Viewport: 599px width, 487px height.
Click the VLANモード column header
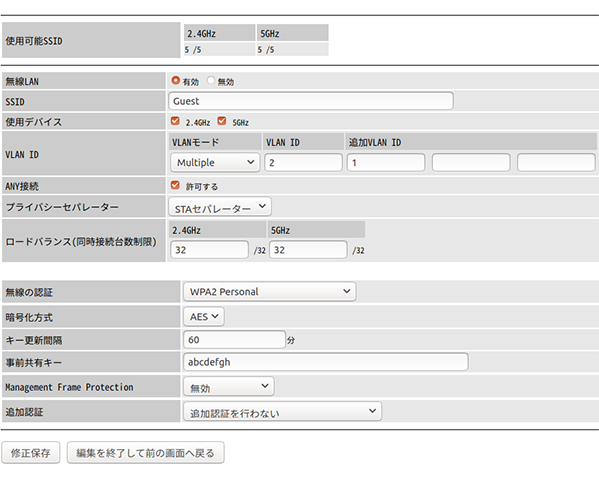215,142
